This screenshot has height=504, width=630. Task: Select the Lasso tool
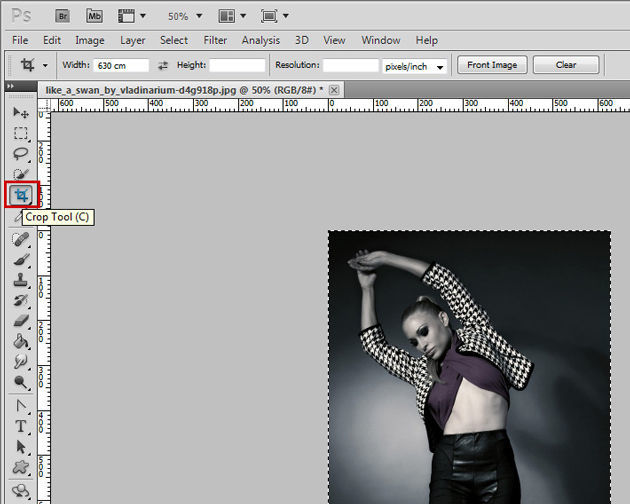20,154
